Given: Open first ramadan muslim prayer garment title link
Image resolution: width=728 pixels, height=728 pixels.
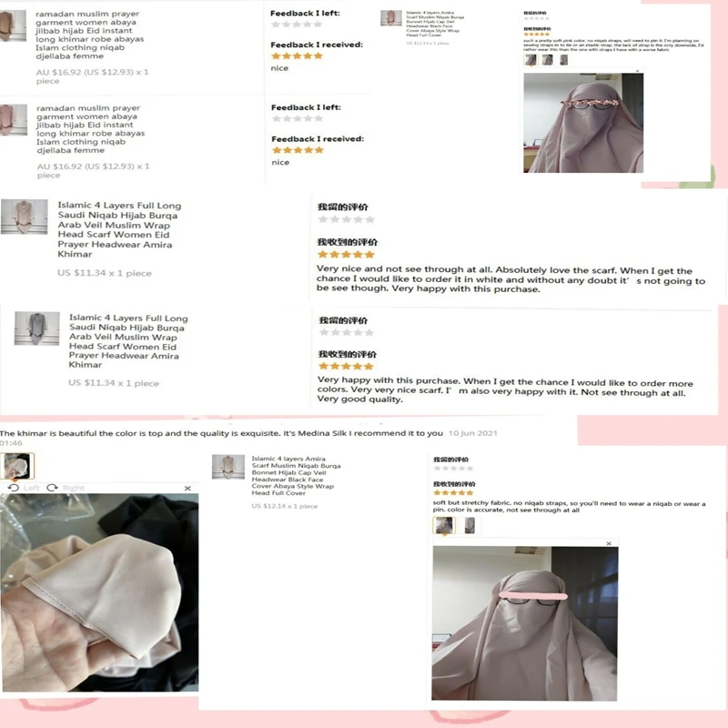Looking at the screenshot, I should [x=89, y=35].
